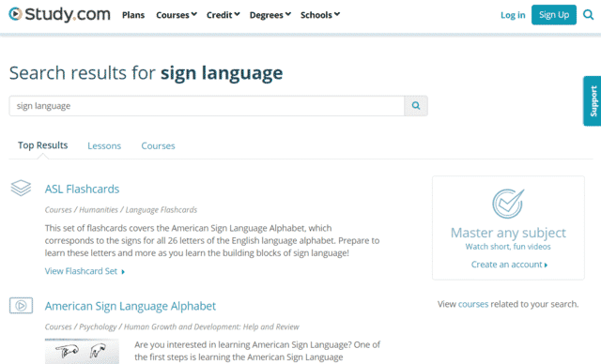
Task: Click the Master any subject heading
Action: (508, 233)
